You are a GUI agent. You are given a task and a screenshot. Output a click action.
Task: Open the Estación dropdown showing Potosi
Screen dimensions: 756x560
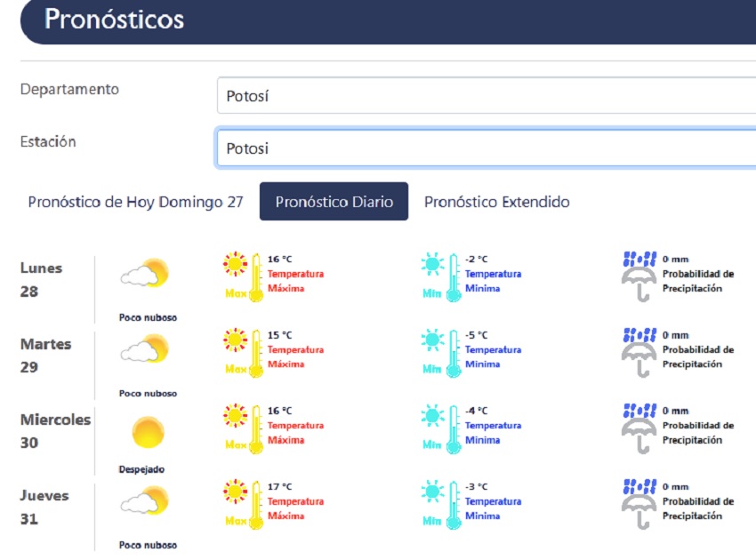(x=486, y=148)
